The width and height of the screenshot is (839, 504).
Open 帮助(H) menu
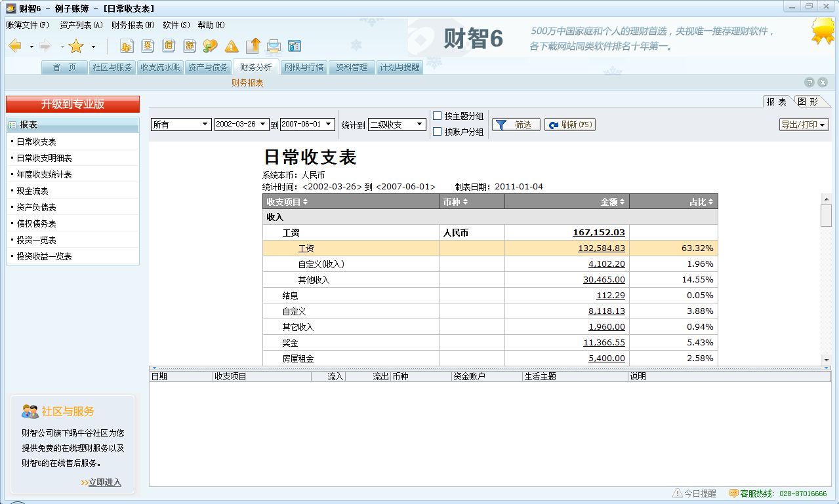pyautogui.click(x=211, y=25)
